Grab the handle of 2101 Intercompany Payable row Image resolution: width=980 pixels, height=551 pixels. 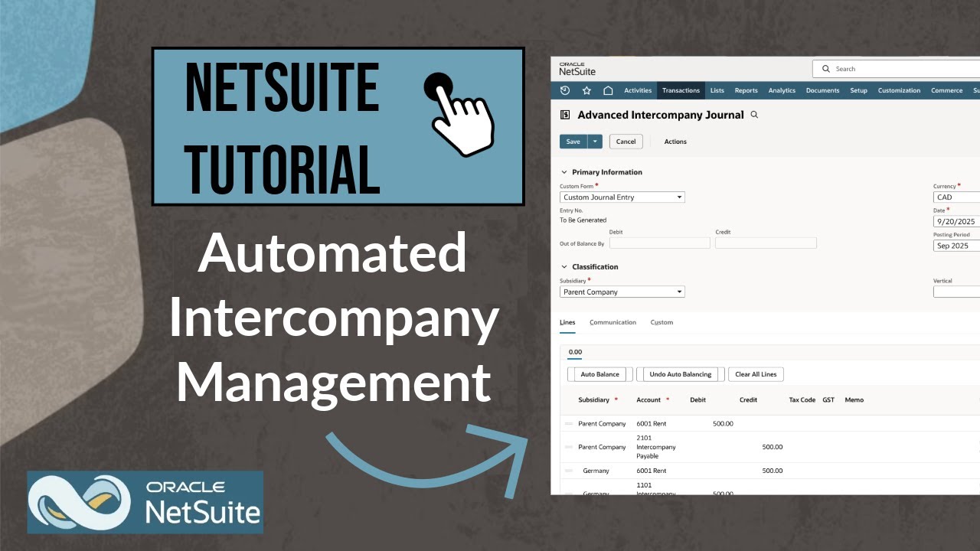[x=568, y=447]
